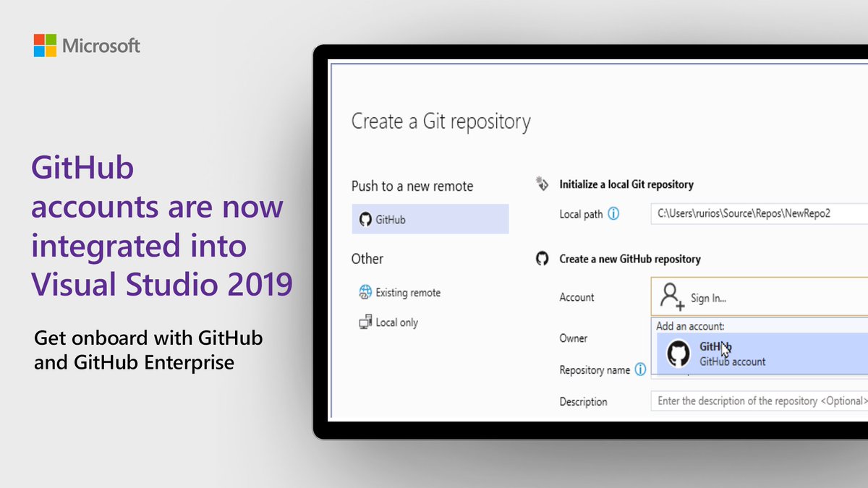Choose the Local only option

[x=388, y=322]
